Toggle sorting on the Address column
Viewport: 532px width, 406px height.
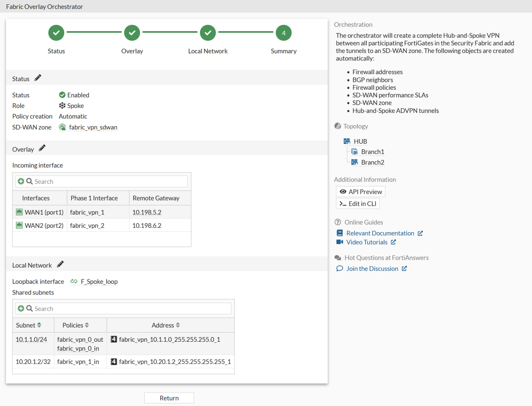click(178, 325)
